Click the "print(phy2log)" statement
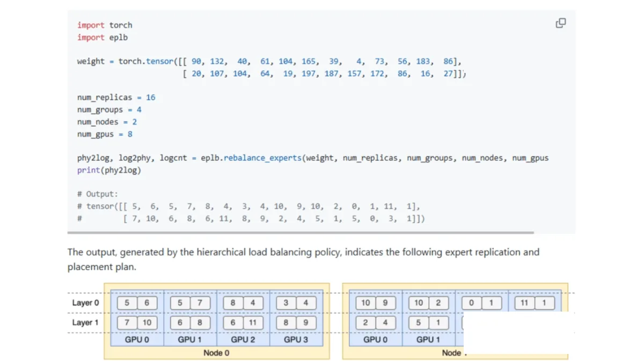This screenshot has height=362, width=644. click(109, 170)
